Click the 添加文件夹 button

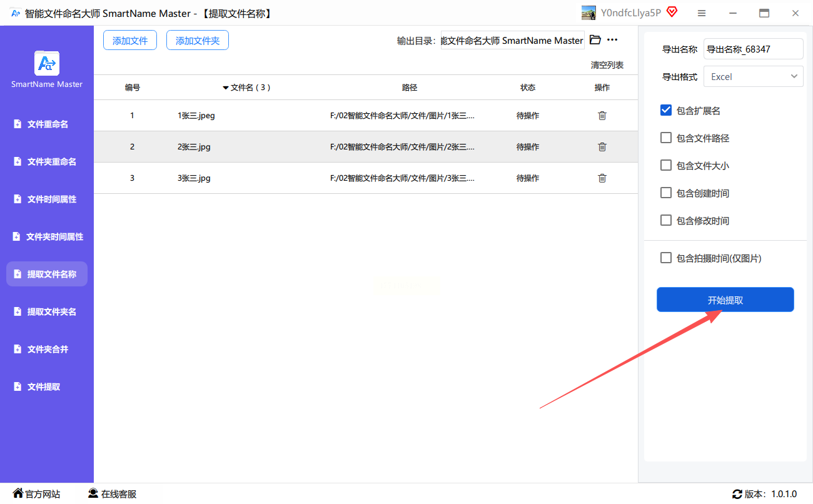tap(197, 41)
